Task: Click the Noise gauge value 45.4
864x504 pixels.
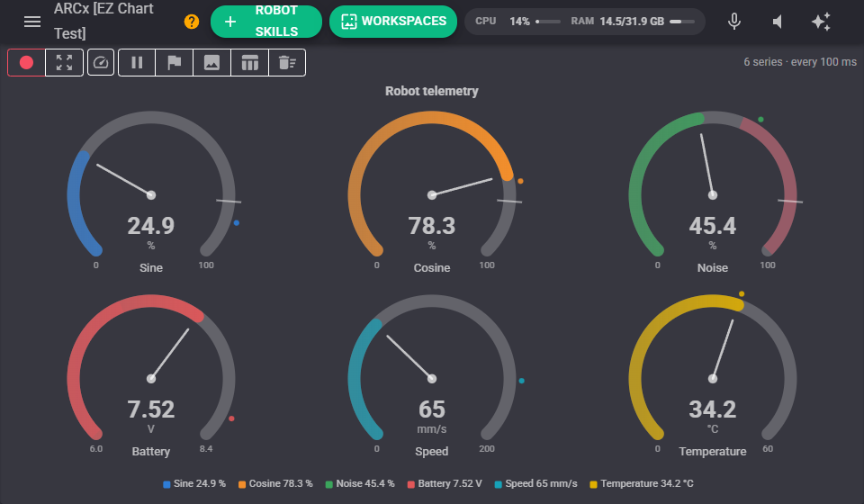Action: pyautogui.click(x=713, y=226)
